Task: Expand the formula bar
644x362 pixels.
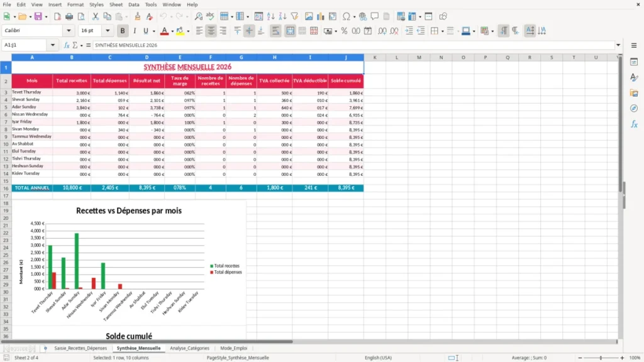Action: 618,45
